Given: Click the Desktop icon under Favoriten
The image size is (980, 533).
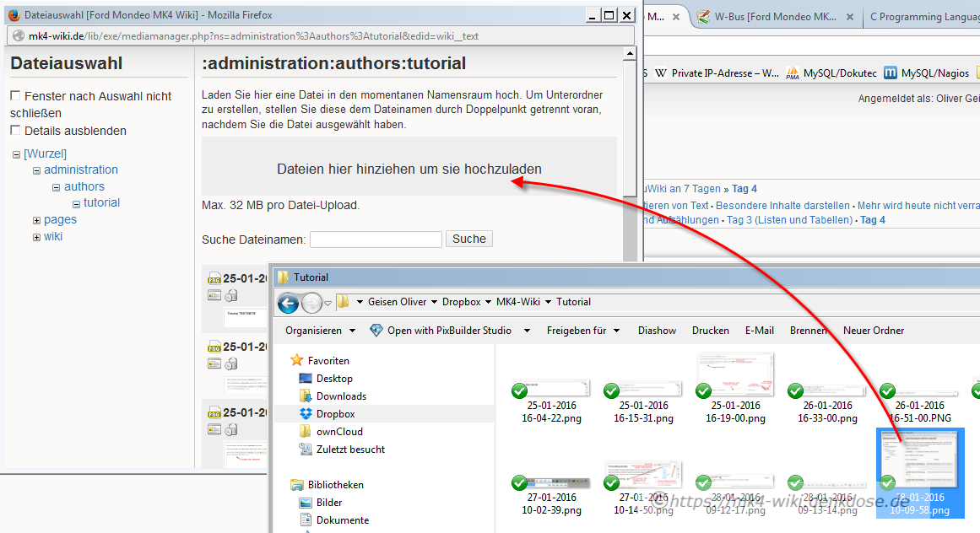Looking at the screenshot, I should pyautogui.click(x=306, y=379).
